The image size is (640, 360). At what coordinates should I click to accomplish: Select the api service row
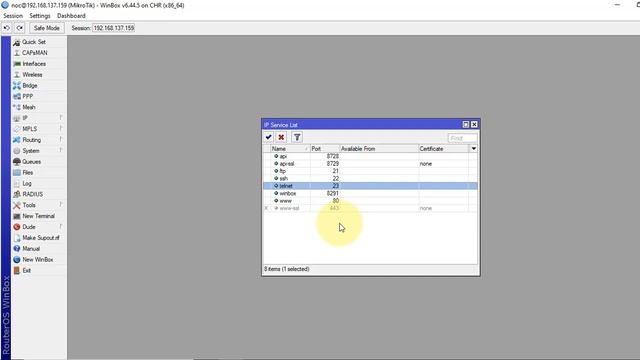coord(370,156)
